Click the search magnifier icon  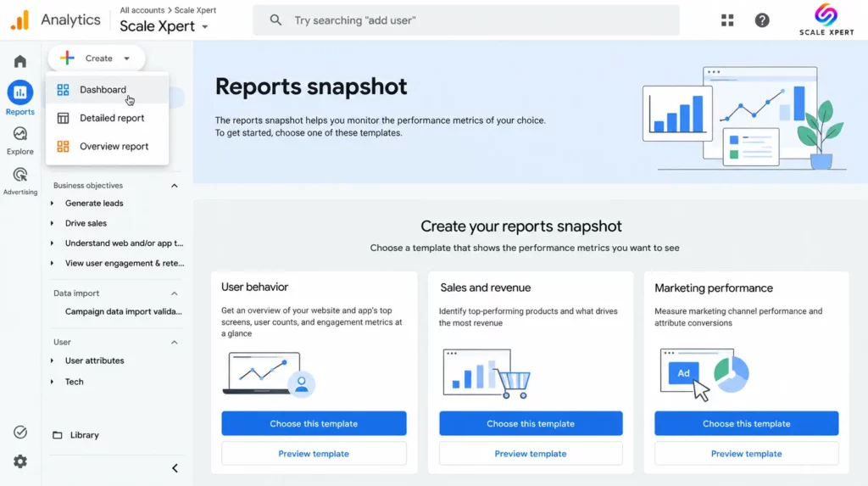(x=275, y=20)
